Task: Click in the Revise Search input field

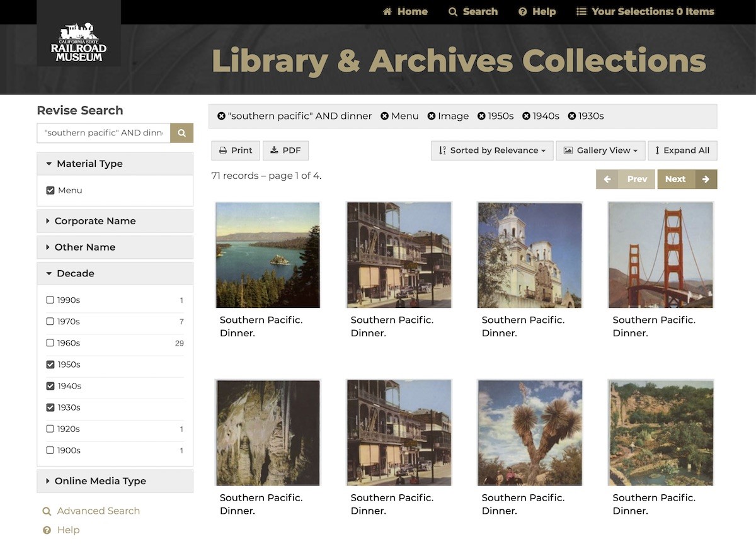Action: pos(104,133)
